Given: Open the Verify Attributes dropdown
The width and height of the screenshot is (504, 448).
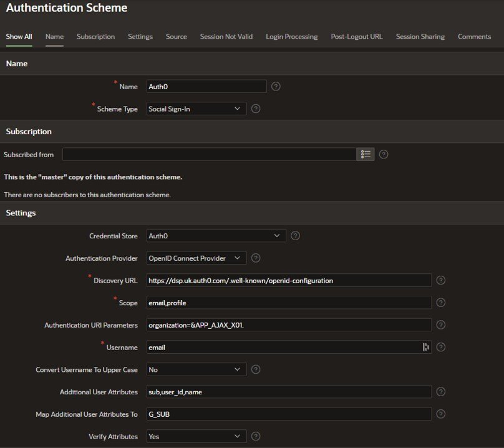Looking at the screenshot, I should [196, 436].
